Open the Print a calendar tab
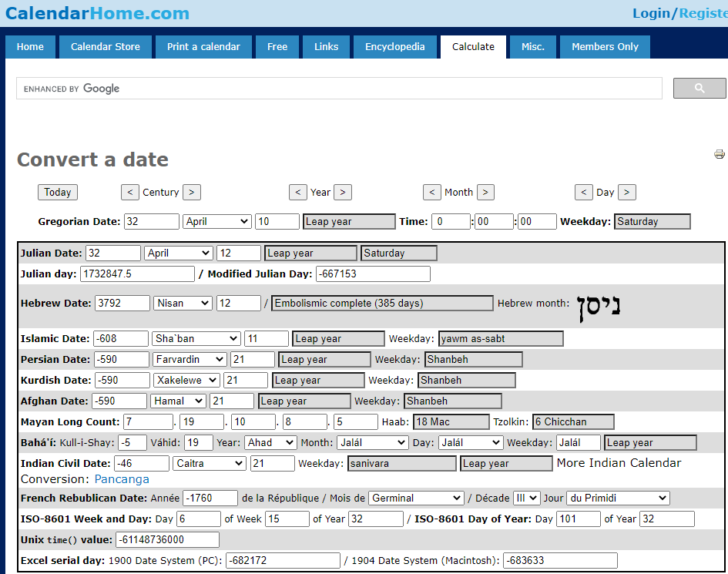The image size is (728, 574). pyautogui.click(x=203, y=47)
